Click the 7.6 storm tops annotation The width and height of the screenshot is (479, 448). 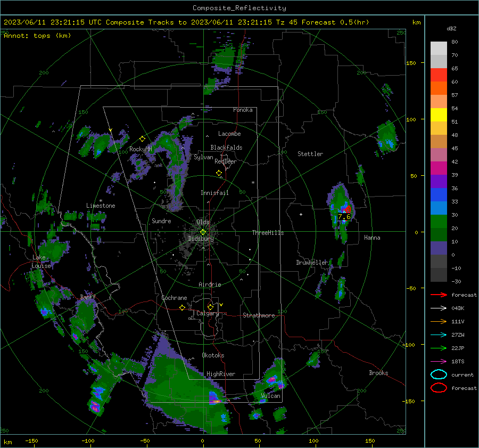pyautogui.click(x=344, y=217)
